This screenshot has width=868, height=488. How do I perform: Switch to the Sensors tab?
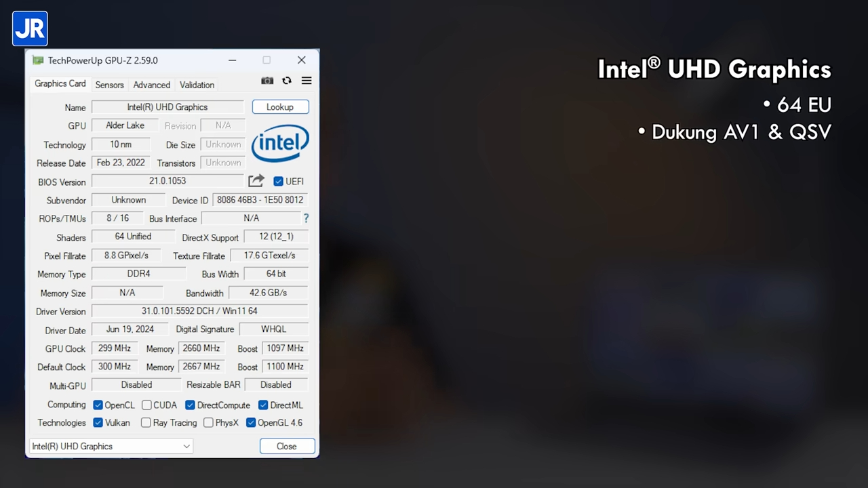(109, 85)
